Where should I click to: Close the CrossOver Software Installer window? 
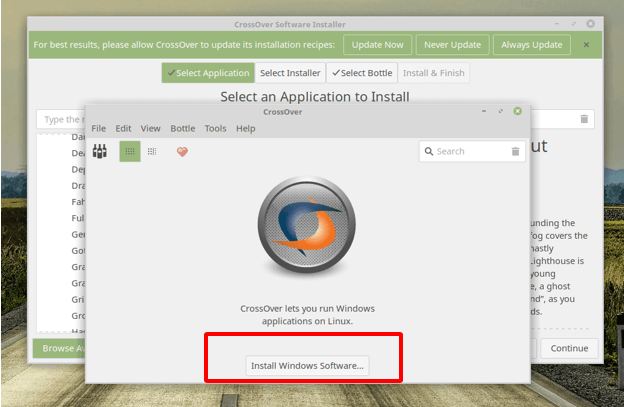(591, 24)
